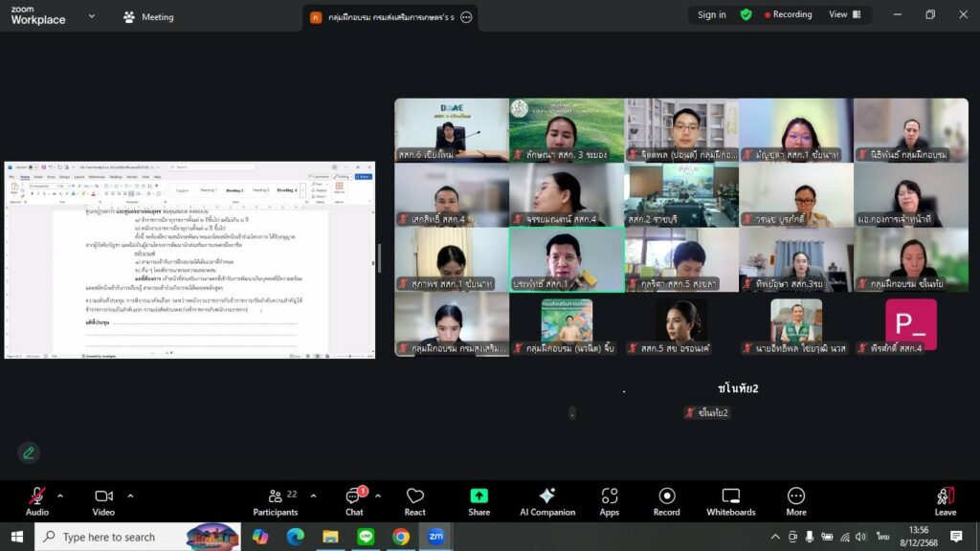The height and width of the screenshot is (551, 980).
Task: Click the Sign in button
Action: 711,14
